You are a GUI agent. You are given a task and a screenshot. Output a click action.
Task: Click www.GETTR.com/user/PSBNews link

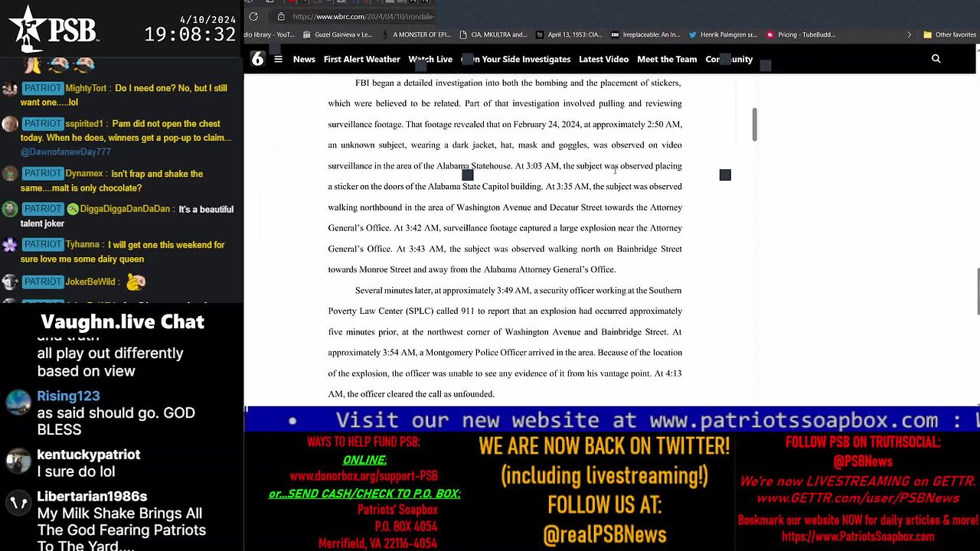coord(857,498)
